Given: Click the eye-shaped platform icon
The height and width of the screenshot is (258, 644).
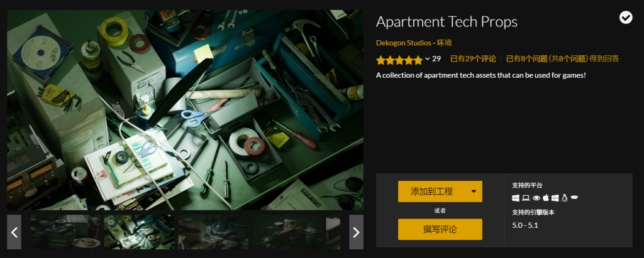Looking at the screenshot, I should click(536, 198).
